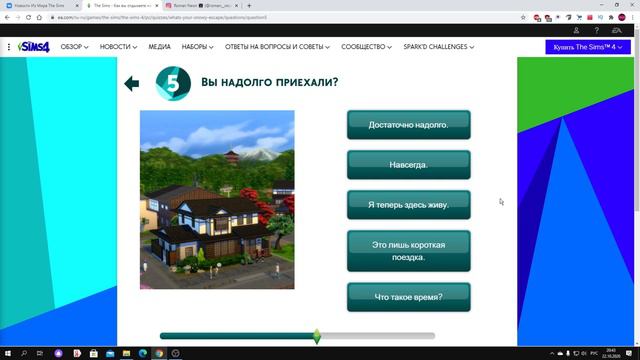Choose answer Что такое время?
This screenshot has height=360, width=640.
[x=409, y=297]
